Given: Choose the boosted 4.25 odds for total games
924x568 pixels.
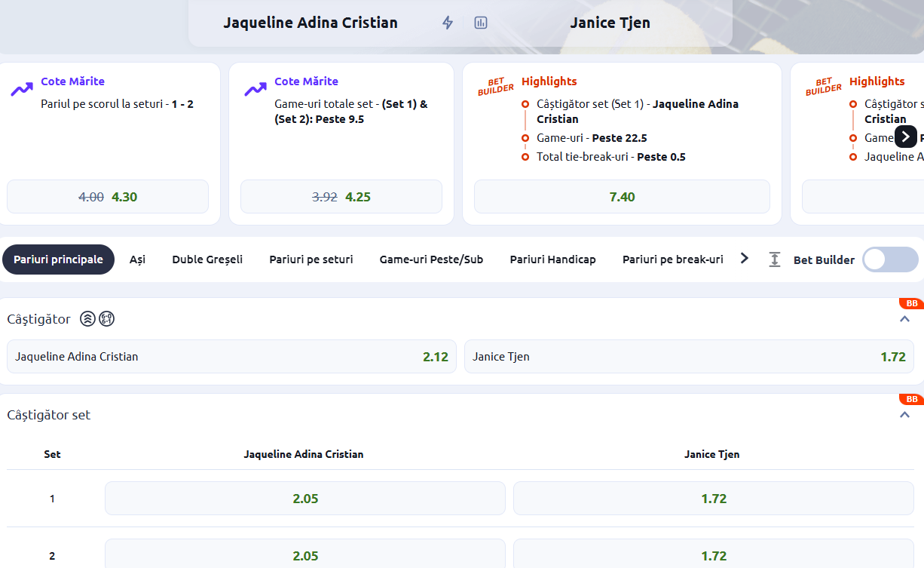Looking at the screenshot, I should click(341, 196).
